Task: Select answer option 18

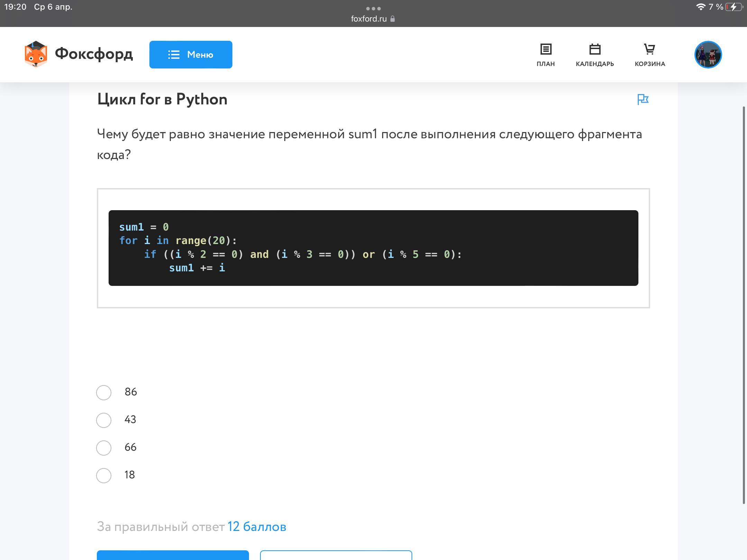Action: click(104, 476)
